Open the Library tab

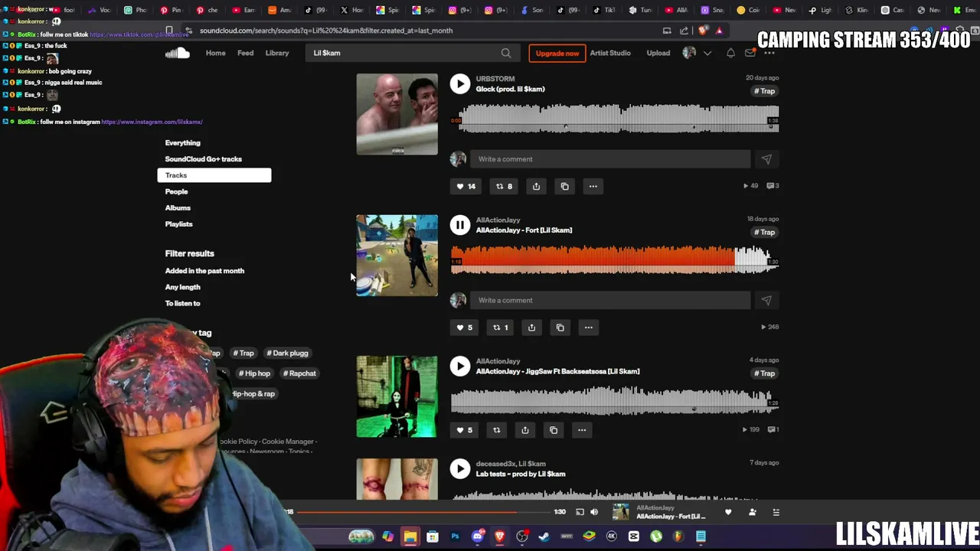[277, 53]
